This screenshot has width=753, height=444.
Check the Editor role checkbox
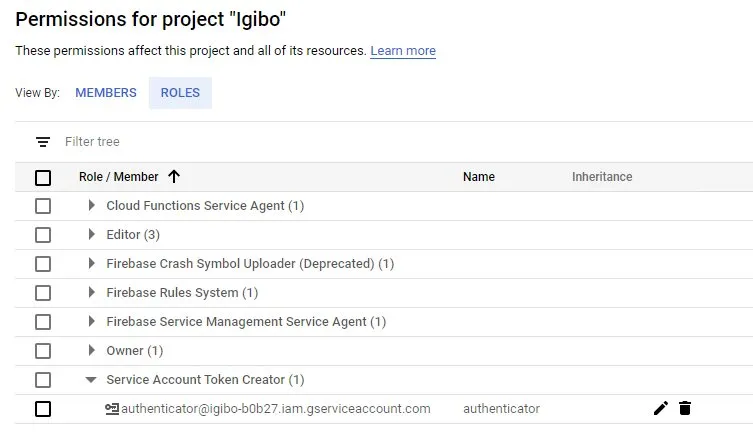pyautogui.click(x=43, y=235)
